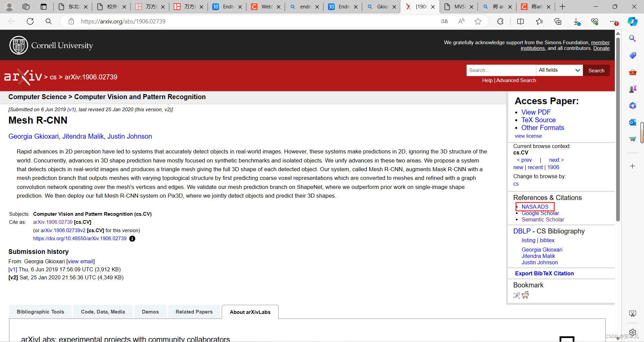Switch to the Related Papers tab

[194, 312]
